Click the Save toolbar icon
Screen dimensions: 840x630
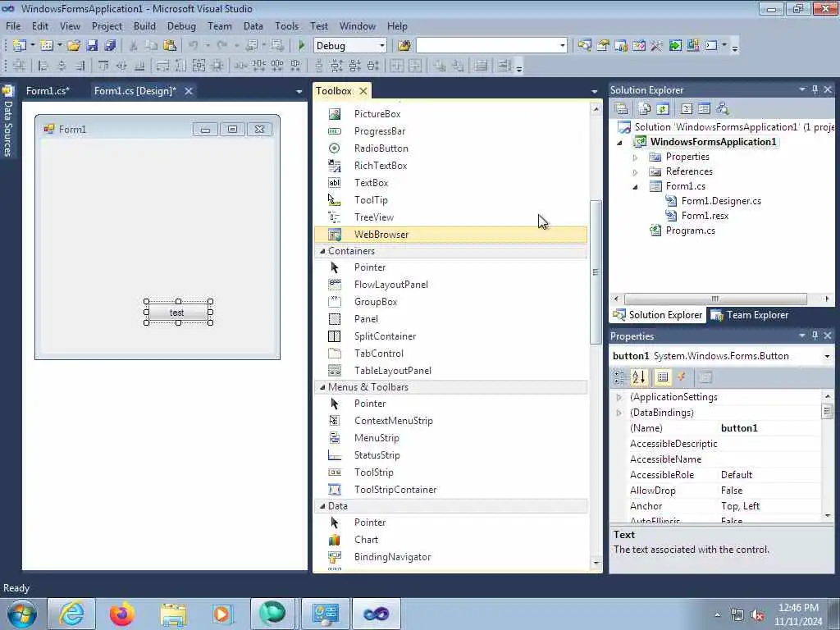tap(92, 46)
